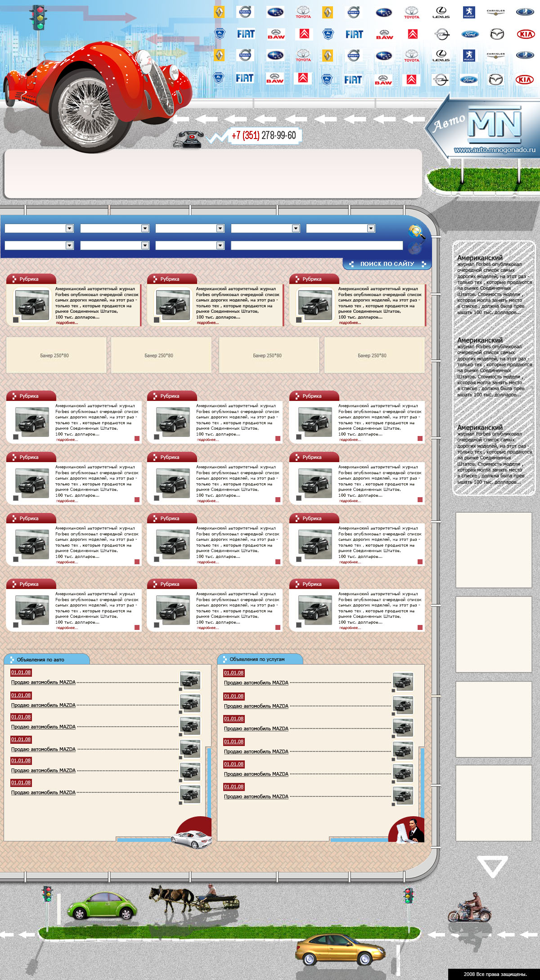Click the white downward triangle arrow in sidebar
540x980 pixels.
tap(492, 867)
